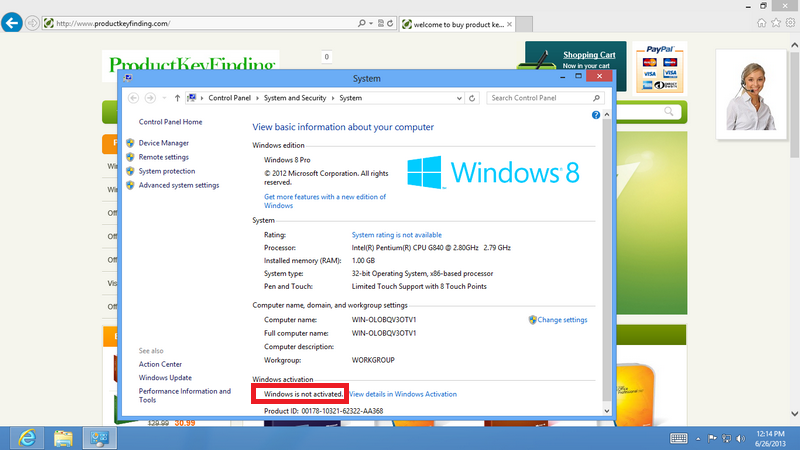The width and height of the screenshot is (800, 450).
Task: Open the blue Help question mark icon
Action: (595, 115)
